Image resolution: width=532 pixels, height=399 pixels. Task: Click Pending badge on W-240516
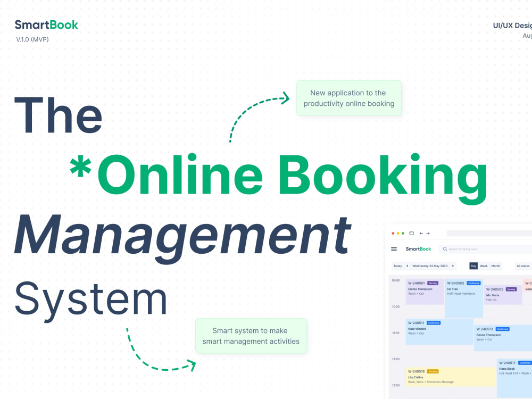pos(433,371)
